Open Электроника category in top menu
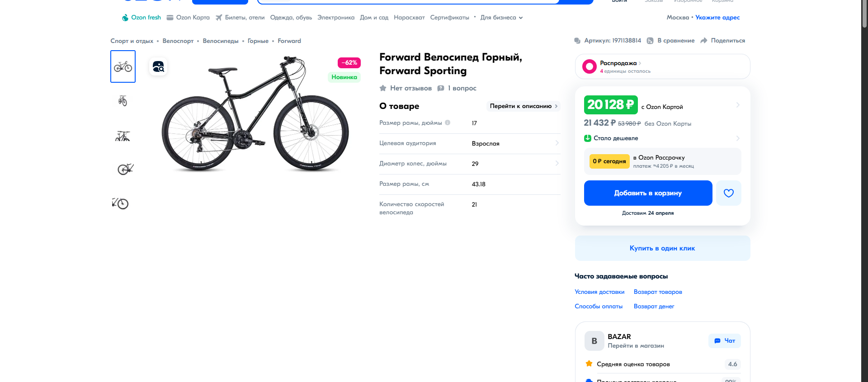Image resolution: width=868 pixels, height=382 pixels. tap(335, 18)
